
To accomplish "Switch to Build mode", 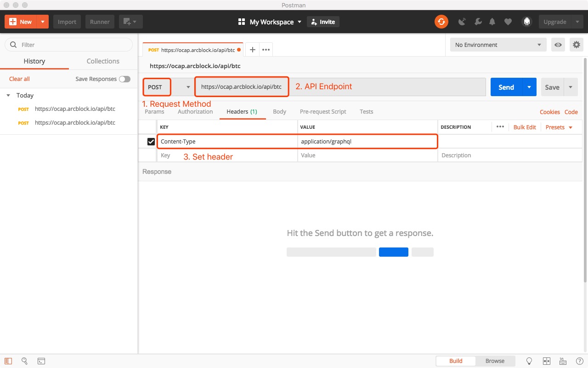I will point(456,361).
